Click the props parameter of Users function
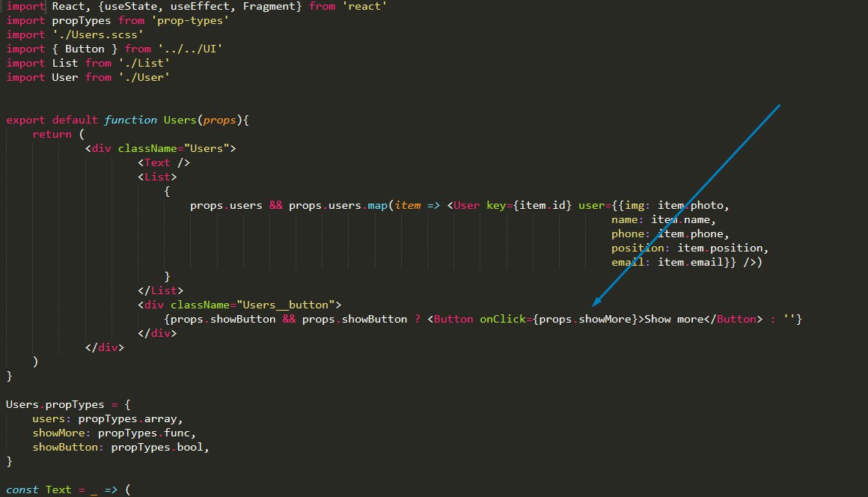 pos(219,120)
